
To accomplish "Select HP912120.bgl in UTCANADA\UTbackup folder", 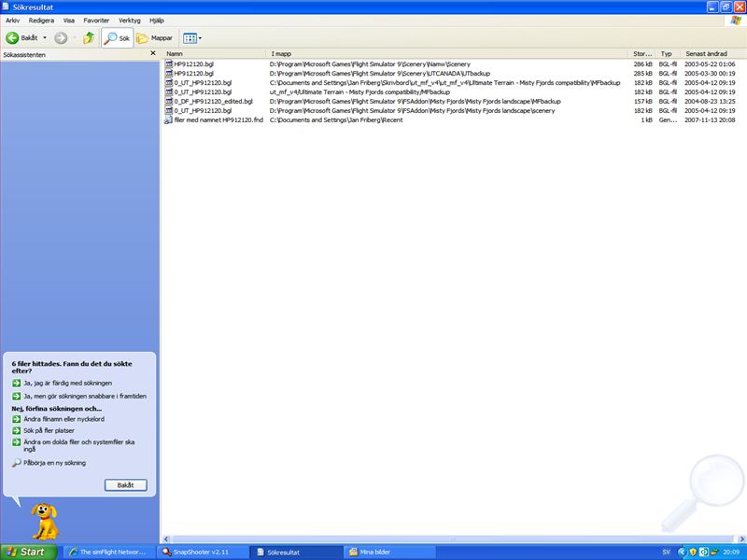I will (x=193, y=74).
